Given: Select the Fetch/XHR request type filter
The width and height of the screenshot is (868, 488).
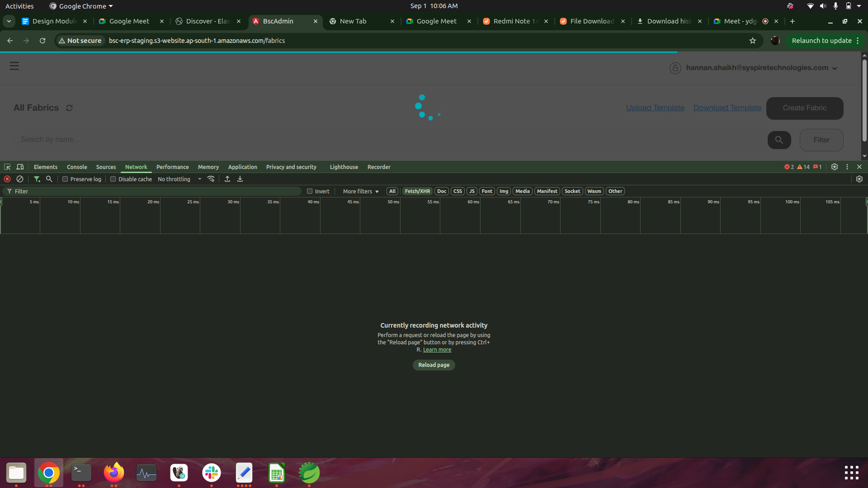Looking at the screenshot, I should pos(417,191).
